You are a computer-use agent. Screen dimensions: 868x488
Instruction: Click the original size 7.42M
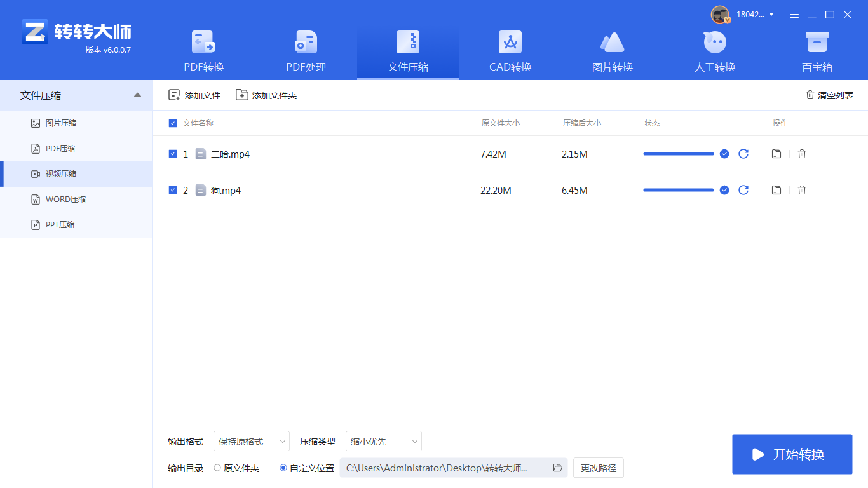[x=493, y=154]
